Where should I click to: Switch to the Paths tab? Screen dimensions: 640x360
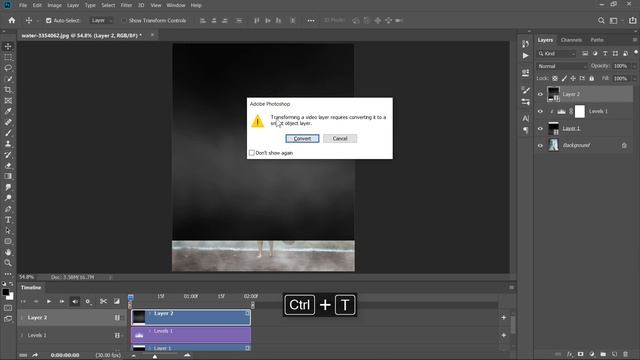[x=597, y=40]
